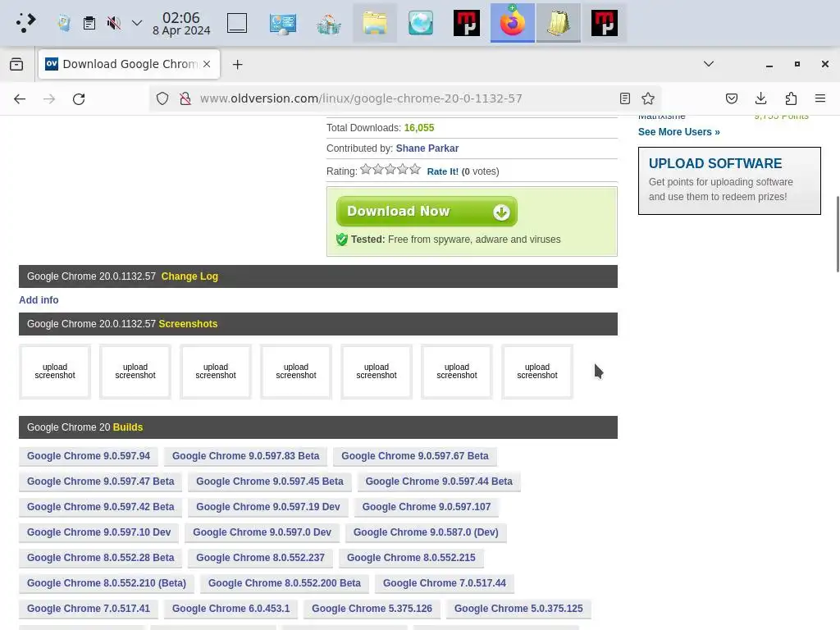Open the Google Chrome 6.0.453.1 build

pyautogui.click(x=231, y=609)
